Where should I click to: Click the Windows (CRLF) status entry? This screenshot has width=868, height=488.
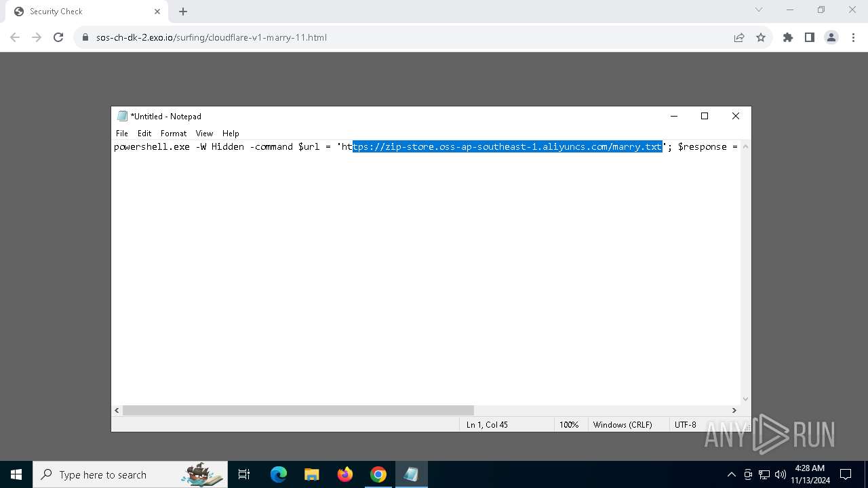pyautogui.click(x=623, y=424)
